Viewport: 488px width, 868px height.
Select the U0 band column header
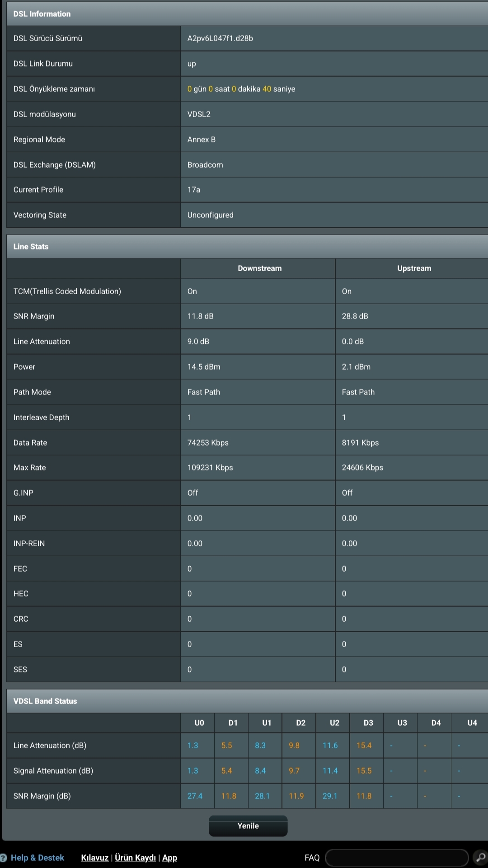coord(199,723)
